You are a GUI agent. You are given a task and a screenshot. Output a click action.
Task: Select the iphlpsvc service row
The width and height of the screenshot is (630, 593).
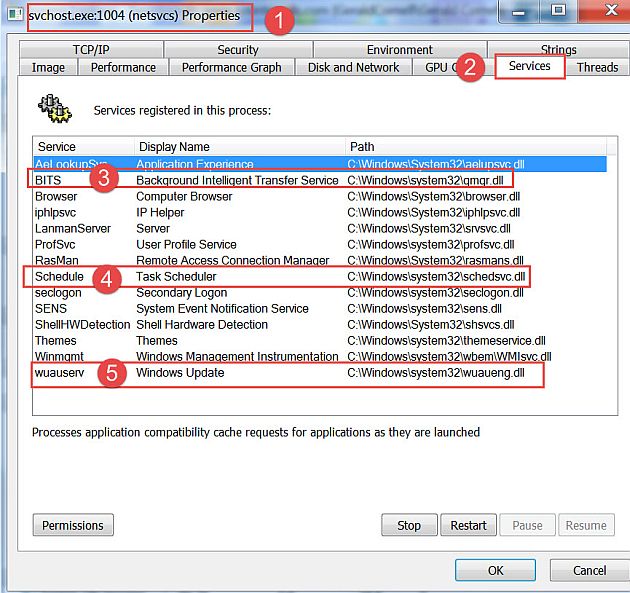(320, 212)
